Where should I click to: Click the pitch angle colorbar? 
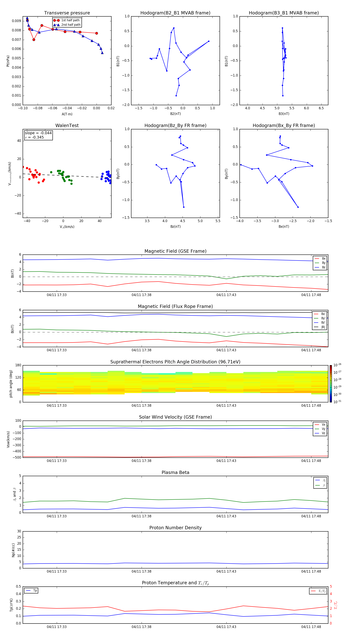pyautogui.click(x=331, y=384)
